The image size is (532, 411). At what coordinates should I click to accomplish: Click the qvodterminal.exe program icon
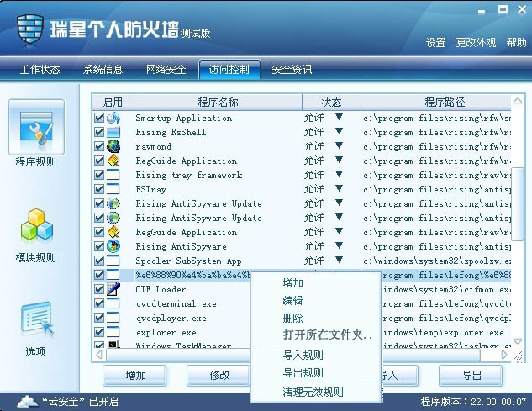(113, 303)
